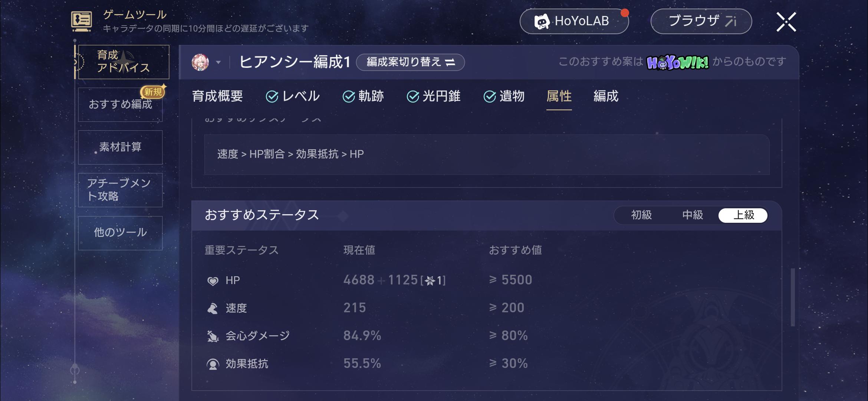The height and width of the screenshot is (401, 868).
Task: Click the HoYoWiki logo
Action: [677, 62]
